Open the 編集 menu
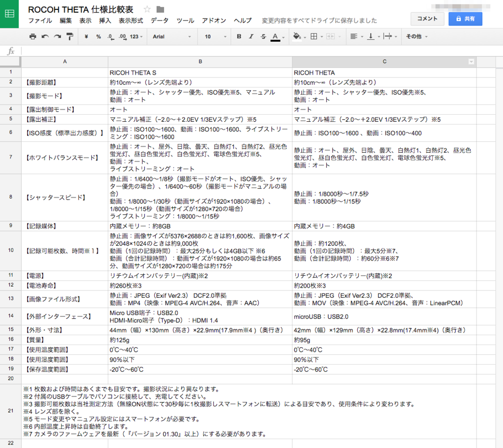The width and height of the screenshot is (503, 448). (x=66, y=21)
